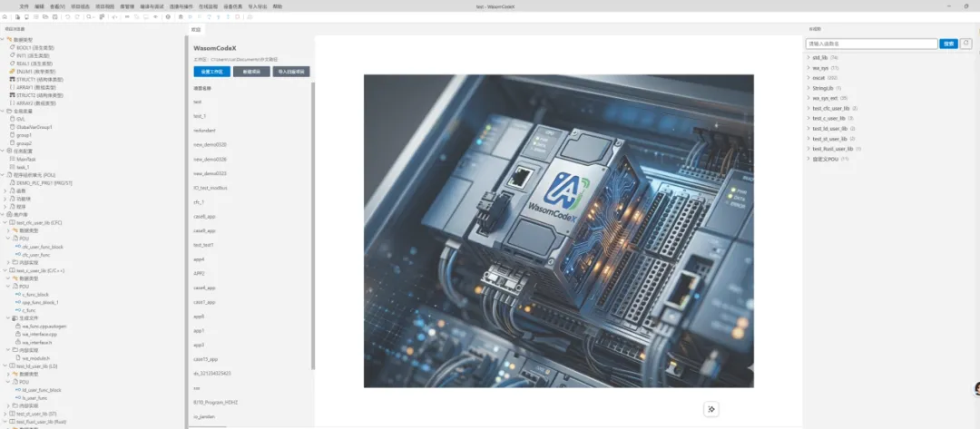Select task_1 in project tree
Viewport: 980px width, 429px height.
[x=23, y=167]
